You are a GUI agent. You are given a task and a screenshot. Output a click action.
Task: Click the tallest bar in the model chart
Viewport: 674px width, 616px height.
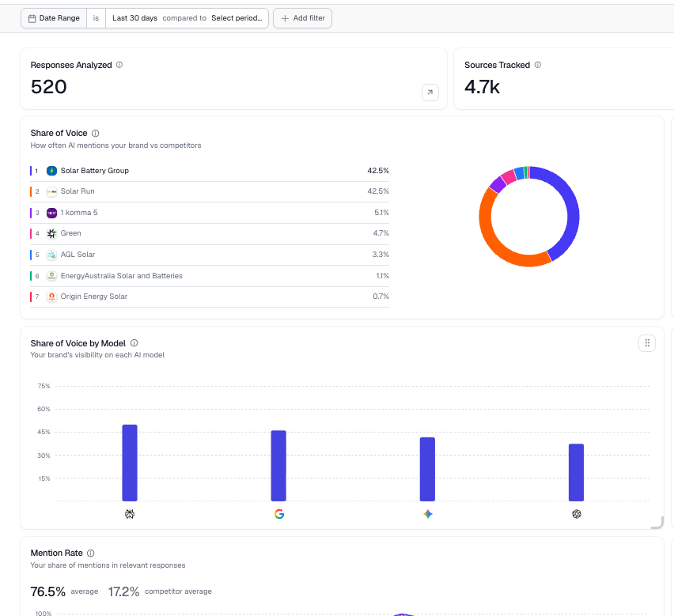click(x=130, y=463)
